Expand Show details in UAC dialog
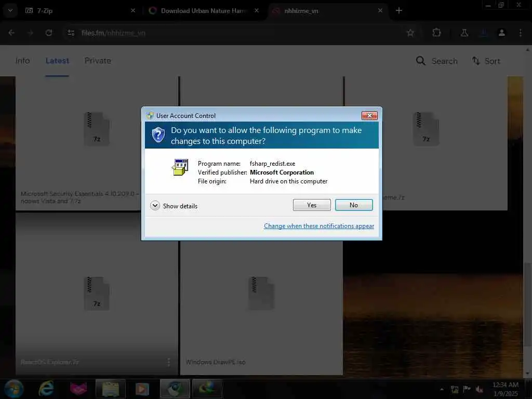The image size is (532, 399). coord(174,206)
